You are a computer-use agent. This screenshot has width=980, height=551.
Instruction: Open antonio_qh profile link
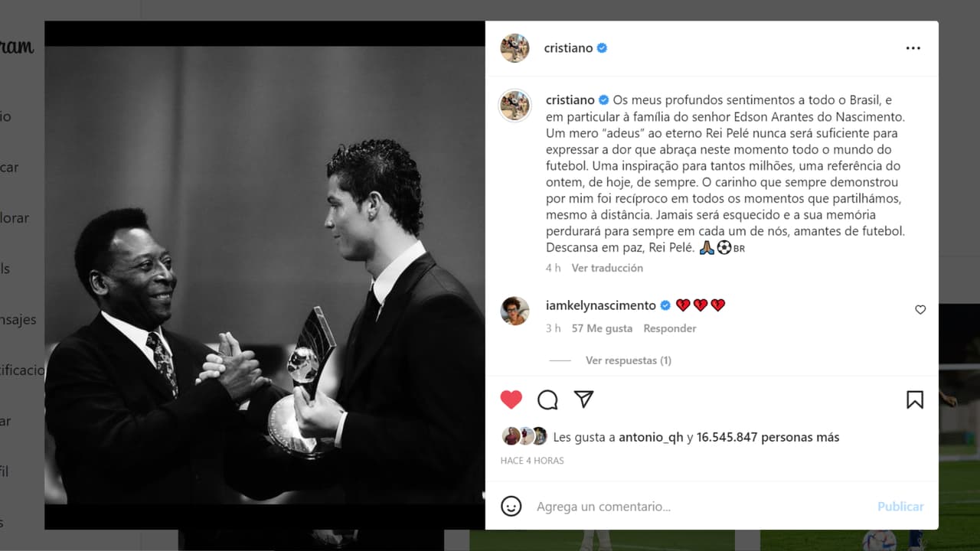651,438
